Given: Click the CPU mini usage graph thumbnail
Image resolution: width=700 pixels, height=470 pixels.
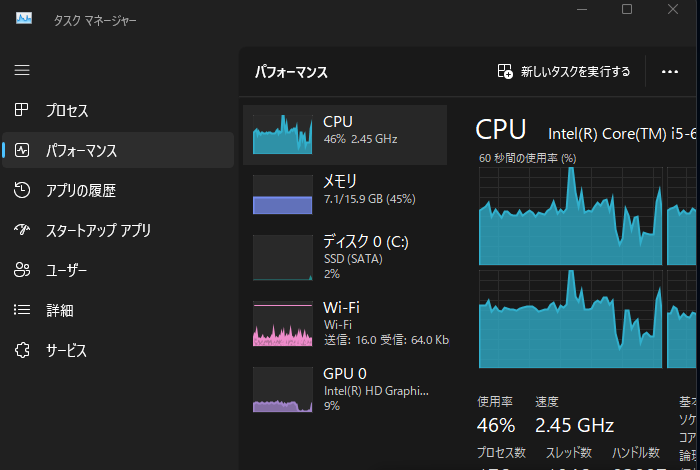Looking at the screenshot, I should [x=282, y=134].
